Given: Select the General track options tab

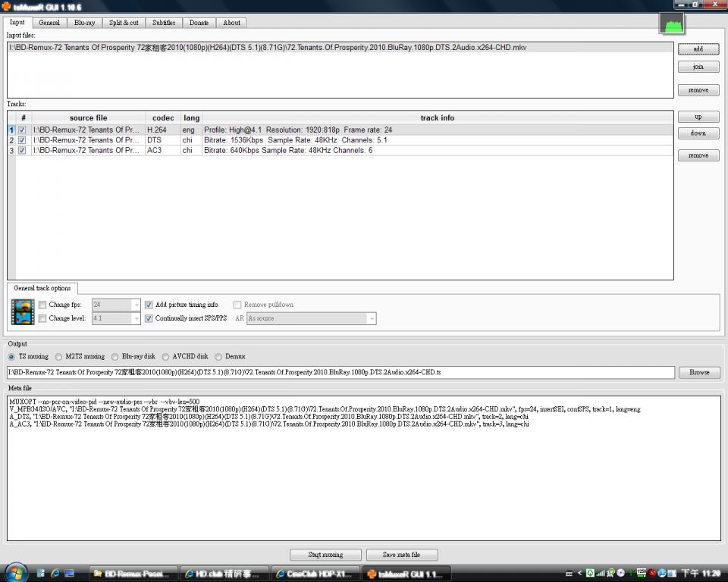Looking at the screenshot, I should [42, 288].
